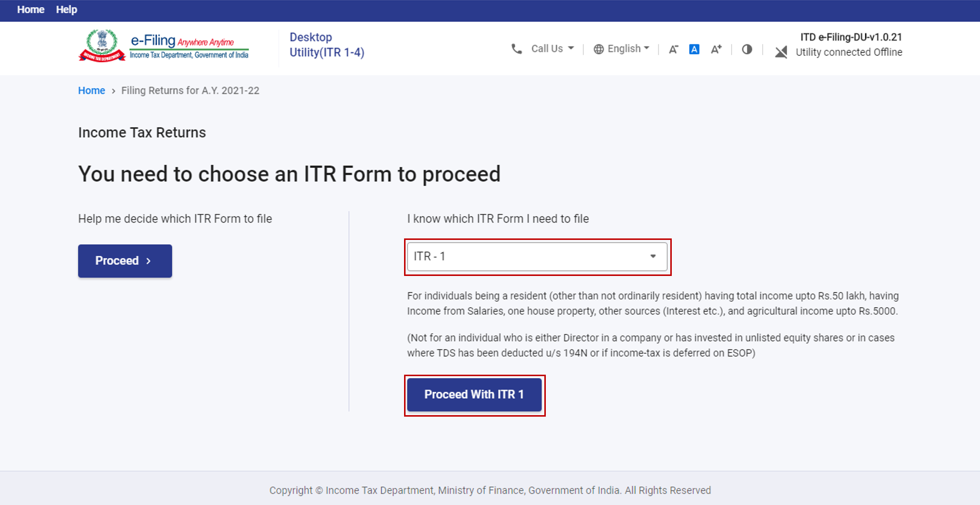Viewport: 980px width, 505px height.
Task: Increase font size with A+ icon
Action: [716, 49]
